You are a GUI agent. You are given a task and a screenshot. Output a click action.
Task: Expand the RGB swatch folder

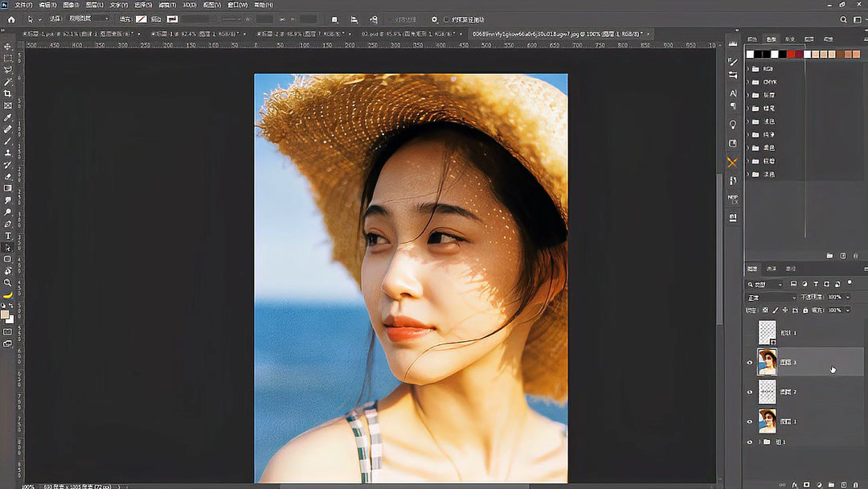point(748,69)
